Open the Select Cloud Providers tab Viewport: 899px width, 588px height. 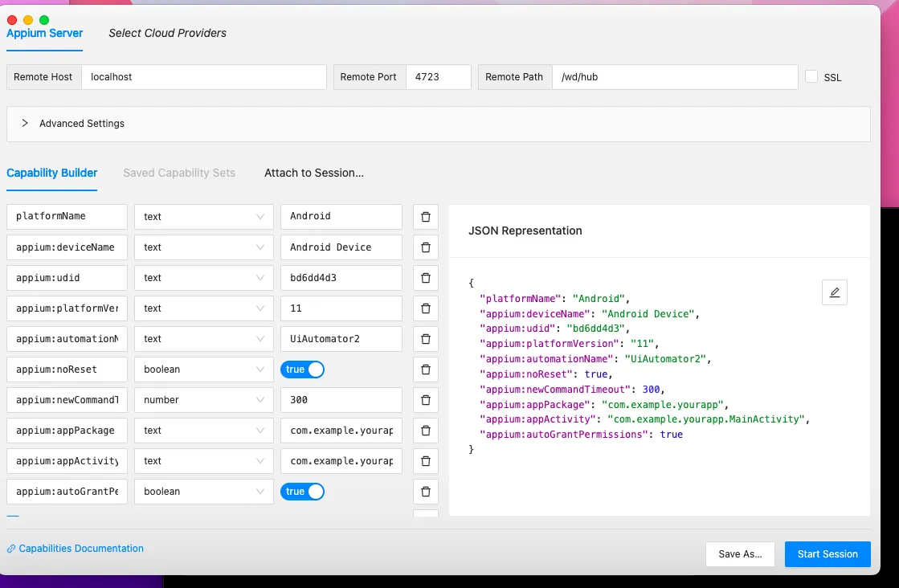point(167,33)
